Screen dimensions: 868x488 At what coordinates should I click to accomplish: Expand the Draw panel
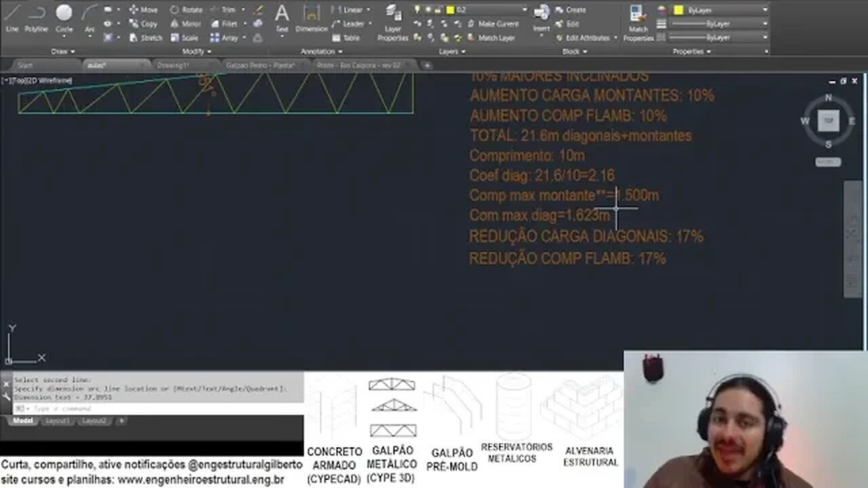pos(62,52)
